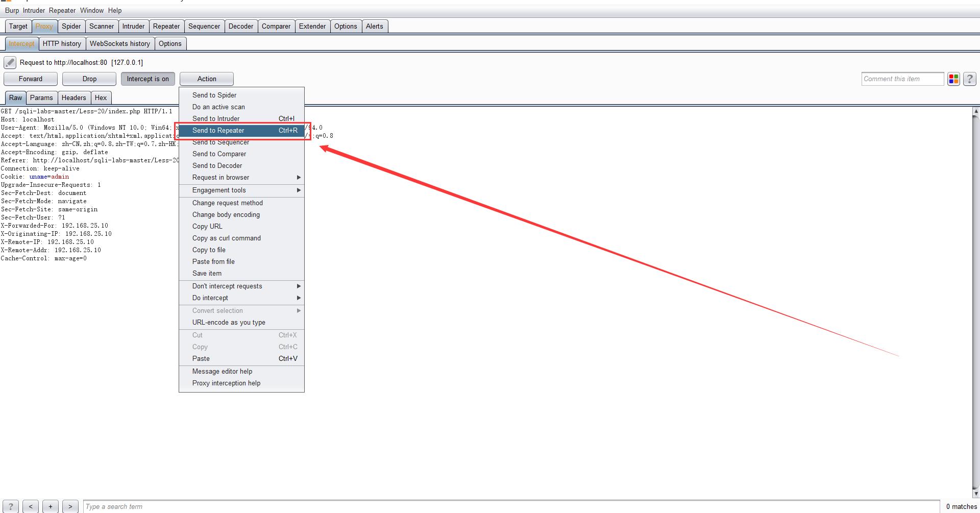Go to previous search match arrow

(x=31, y=506)
